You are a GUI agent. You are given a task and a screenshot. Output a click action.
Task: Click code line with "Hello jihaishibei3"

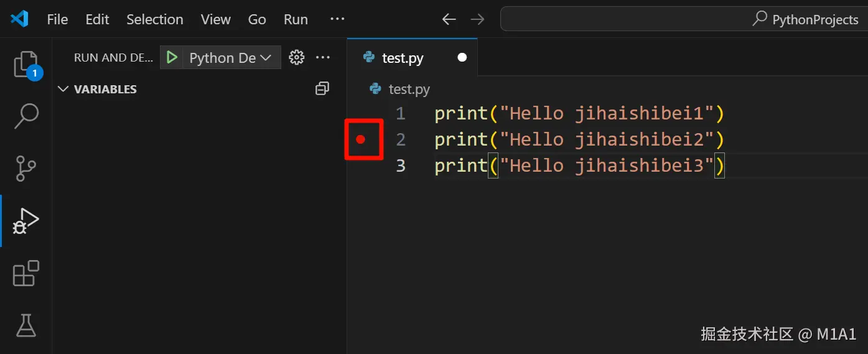point(579,165)
